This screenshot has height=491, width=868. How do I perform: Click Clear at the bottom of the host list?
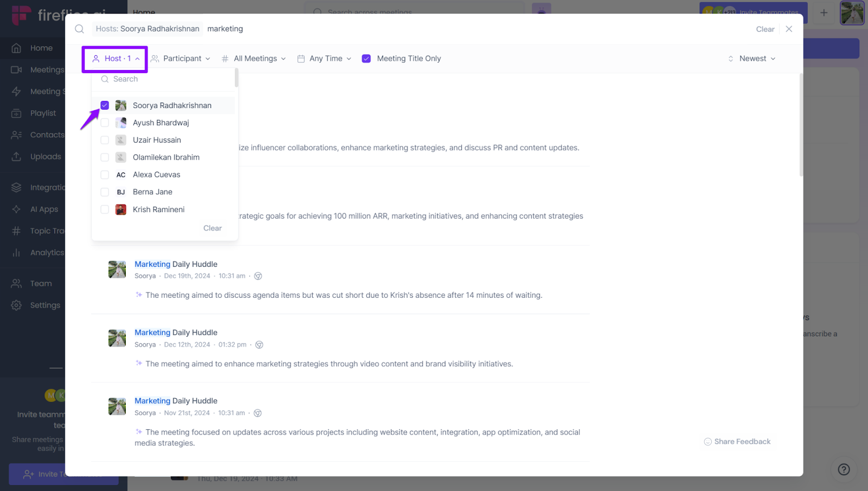click(212, 228)
